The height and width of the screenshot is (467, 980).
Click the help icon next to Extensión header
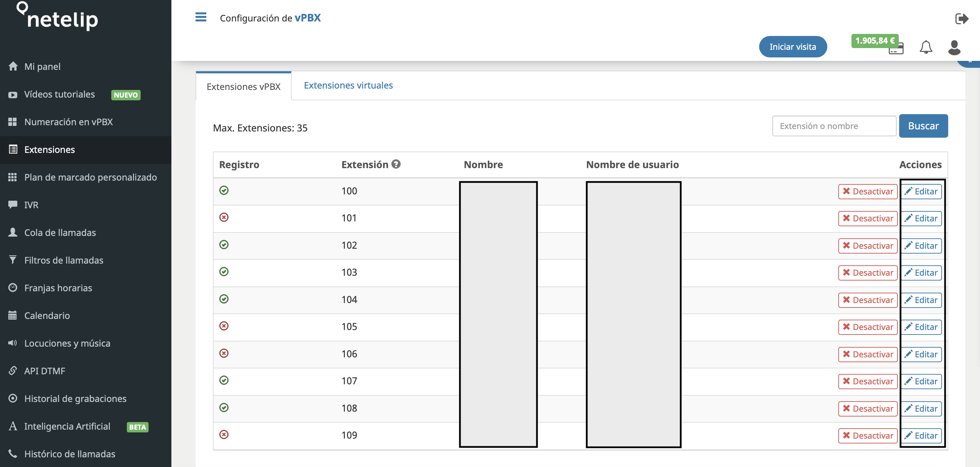pos(396,164)
